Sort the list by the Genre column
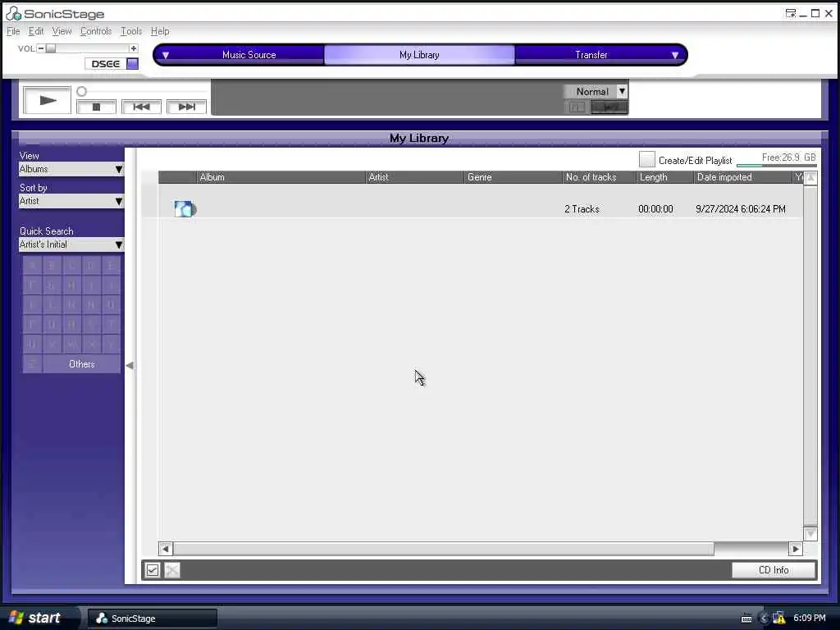 pos(514,177)
